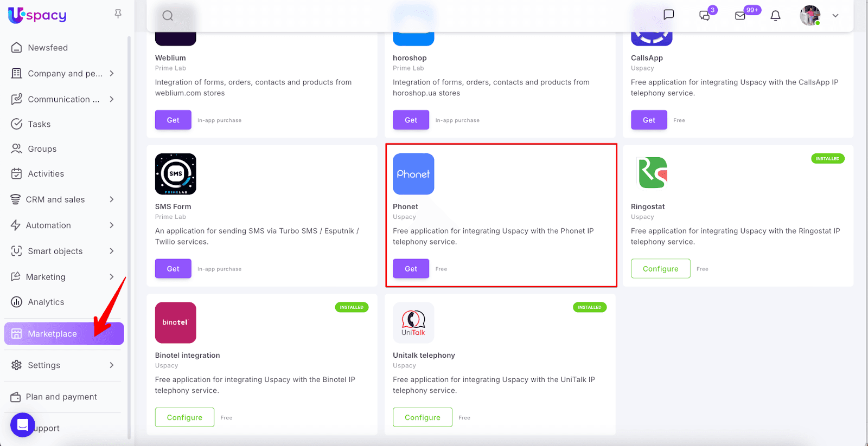Open the mail inbox icon showing 99+
Screen dimensions: 868x446
(x=741, y=16)
